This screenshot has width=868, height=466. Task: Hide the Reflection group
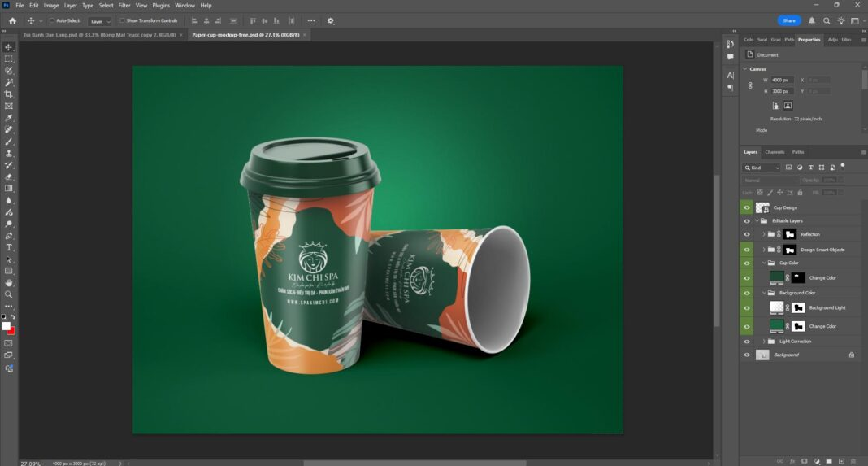[747, 234]
